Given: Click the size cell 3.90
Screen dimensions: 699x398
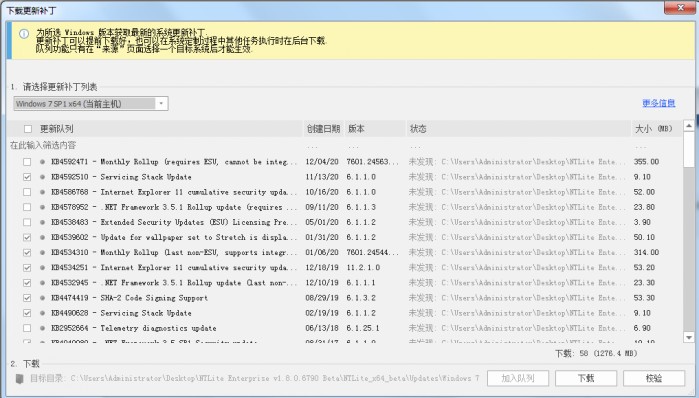Looking at the screenshot, I should click(642, 222).
